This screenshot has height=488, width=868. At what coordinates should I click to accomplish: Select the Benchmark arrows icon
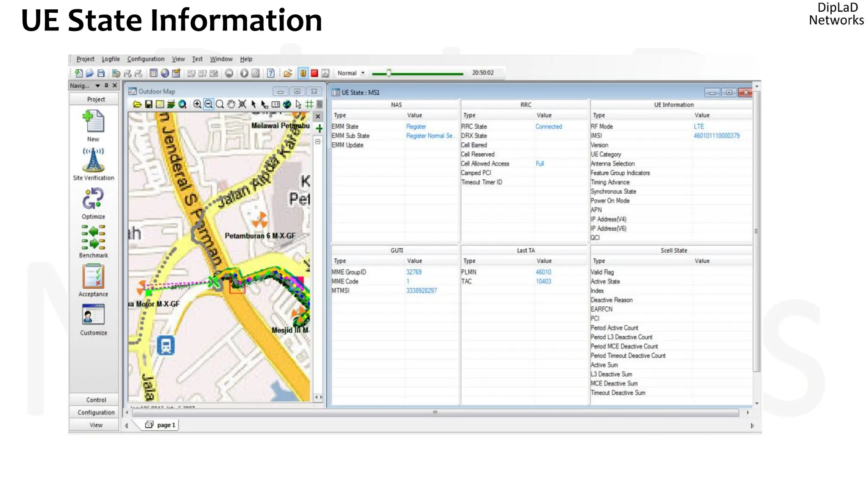pyautogui.click(x=93, y=237)
